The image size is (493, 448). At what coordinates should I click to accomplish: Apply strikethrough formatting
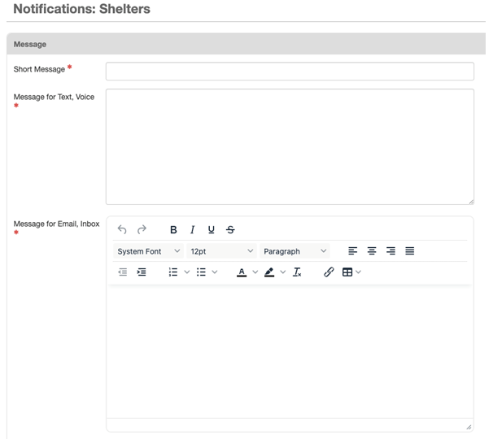click(230, 230)
